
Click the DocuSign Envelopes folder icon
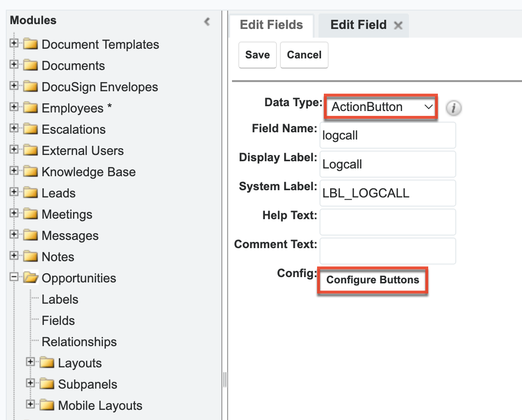[31, 87]
